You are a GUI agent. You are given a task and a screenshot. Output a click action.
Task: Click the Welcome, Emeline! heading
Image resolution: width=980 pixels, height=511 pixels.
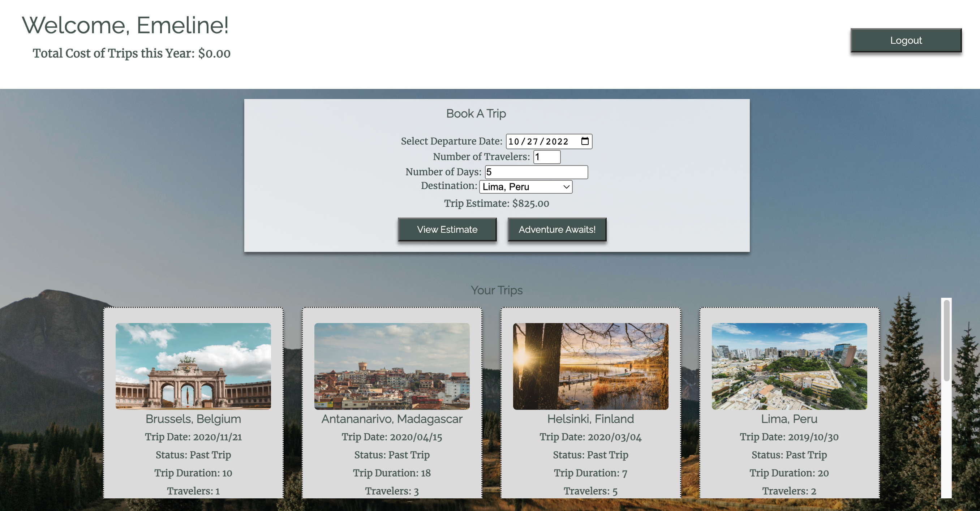pyautogui.click(x=125, y=25)
